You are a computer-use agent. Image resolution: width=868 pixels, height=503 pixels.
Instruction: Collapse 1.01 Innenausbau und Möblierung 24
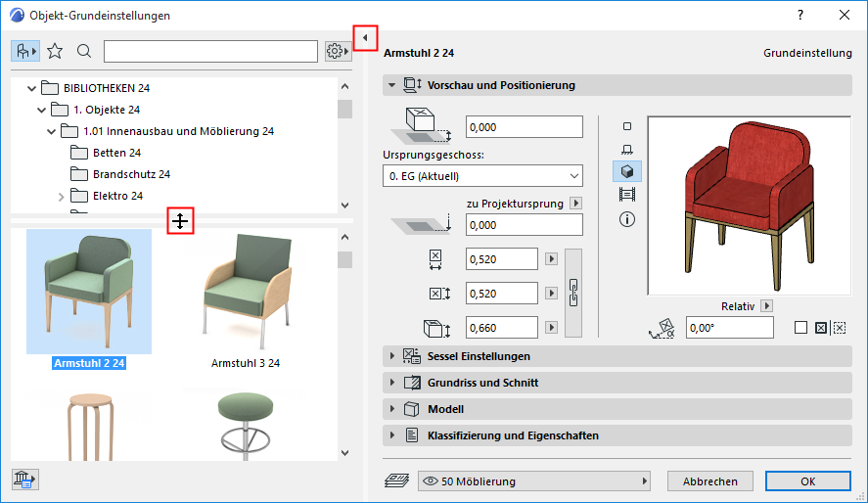(x=52, y=131)
